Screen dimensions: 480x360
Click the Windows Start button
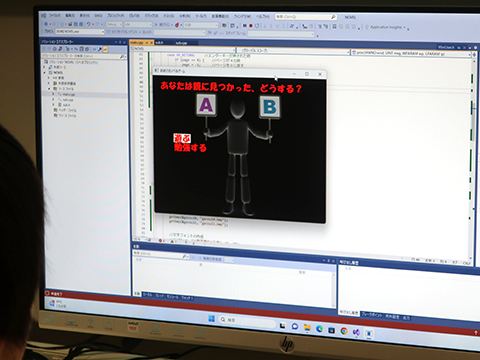pyautogui.click(x=212, y=318)
